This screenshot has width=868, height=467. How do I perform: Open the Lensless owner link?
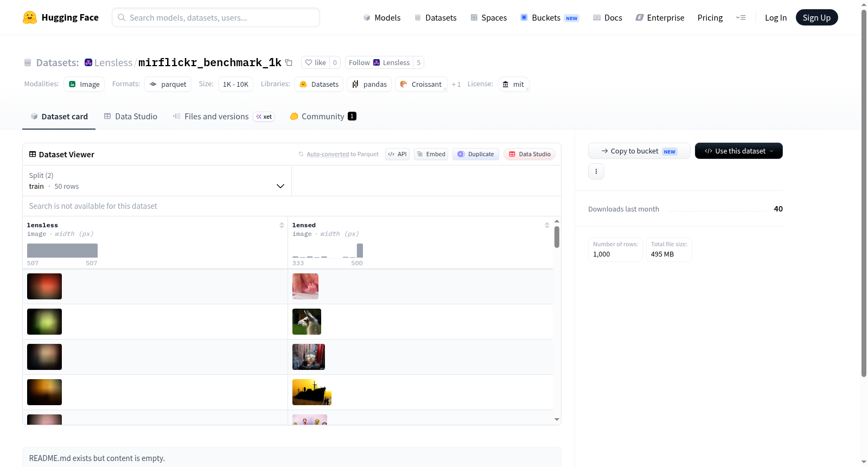(113, 62)
